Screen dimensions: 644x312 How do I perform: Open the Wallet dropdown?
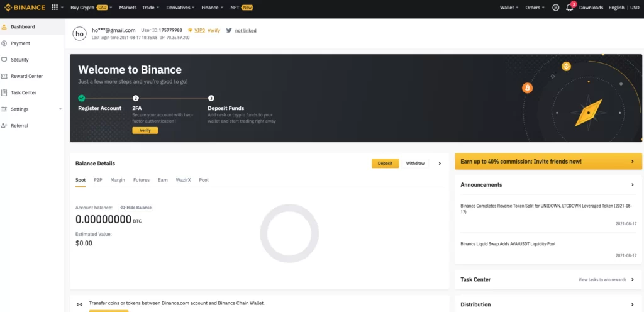coord(509,8)
